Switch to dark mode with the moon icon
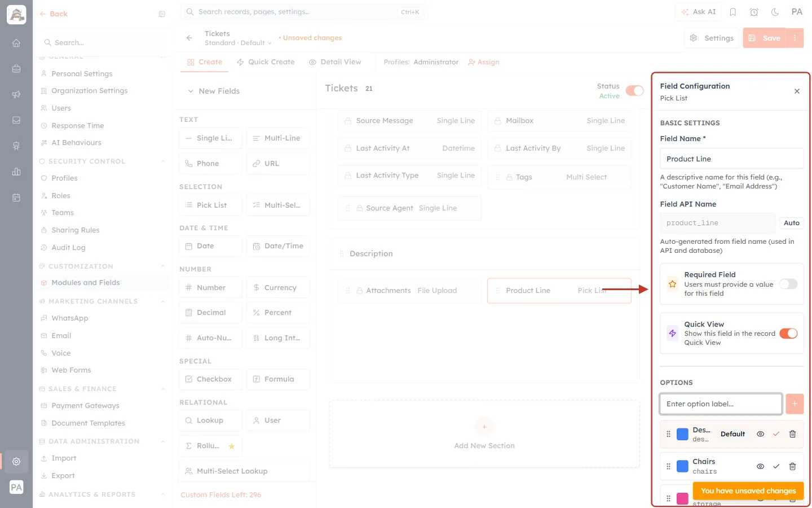 (775, 12)
